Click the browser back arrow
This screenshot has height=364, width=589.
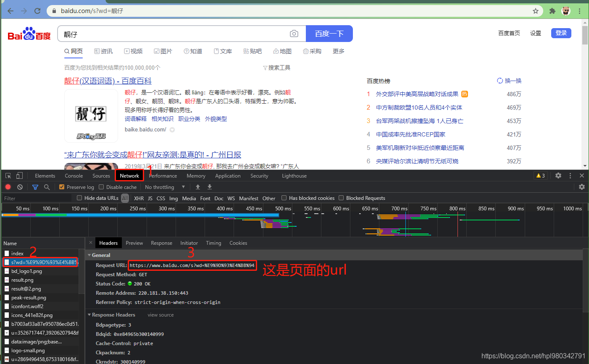[x=11, y=11]
